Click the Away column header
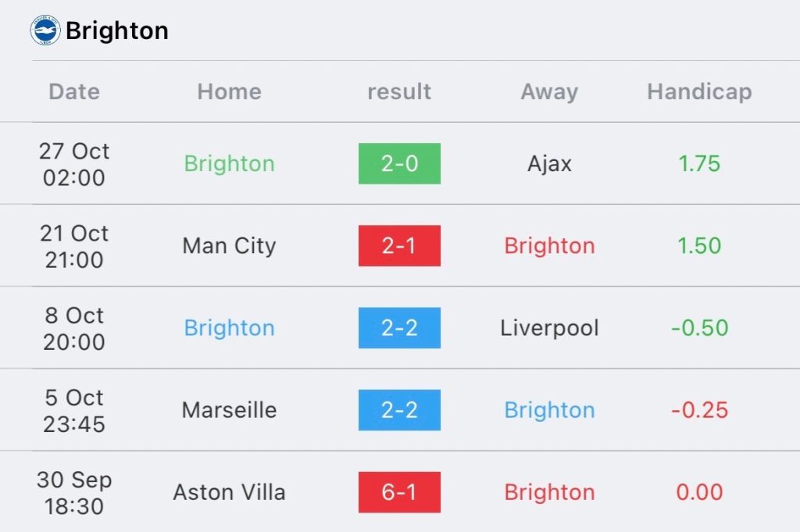This screenshot has width=800, height=532. tap(549, 92)
